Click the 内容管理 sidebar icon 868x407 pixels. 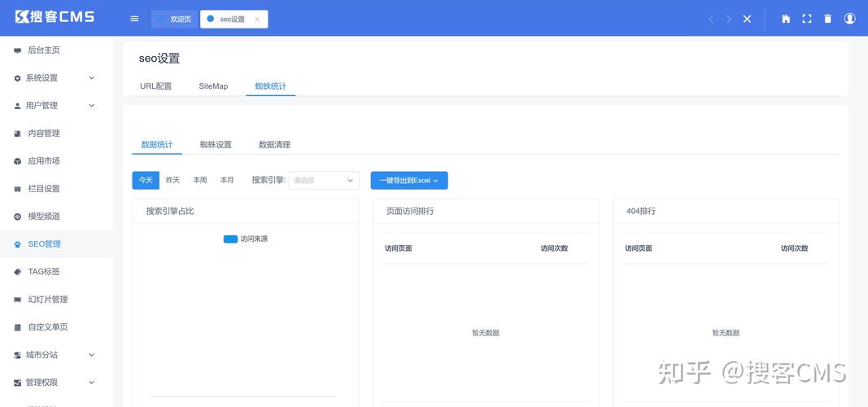coord(17,133)
